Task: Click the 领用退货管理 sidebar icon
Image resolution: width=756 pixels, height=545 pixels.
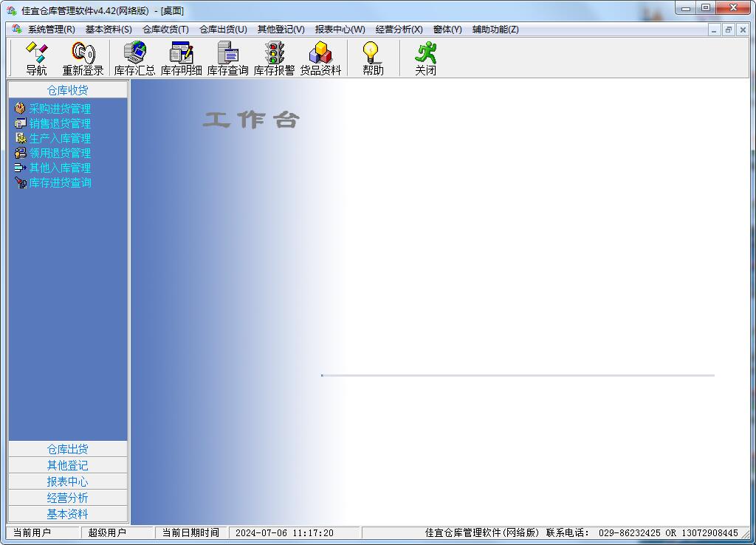Action: click(20, 153)
